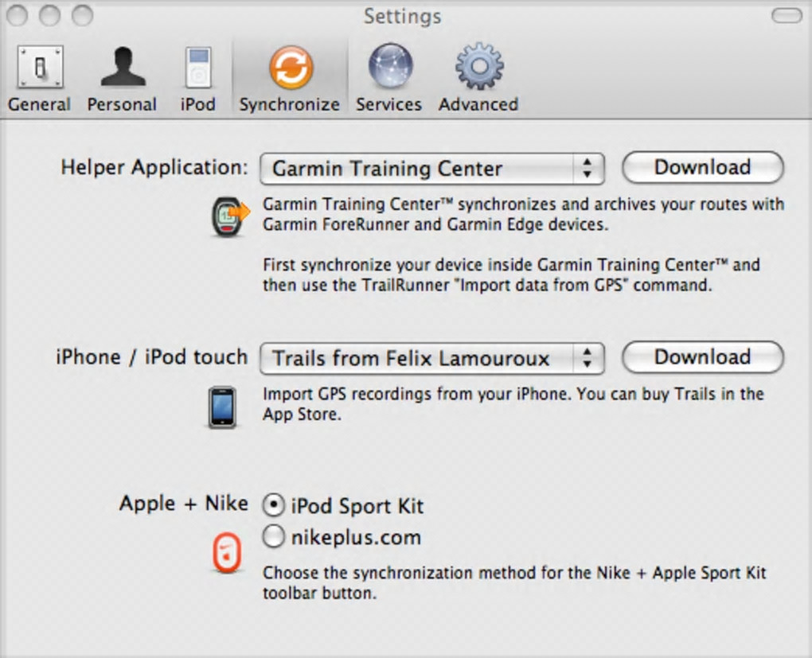This screenshot has height=658, width=812.
Task: Open the Services globe icon
Action: point(390,66)
